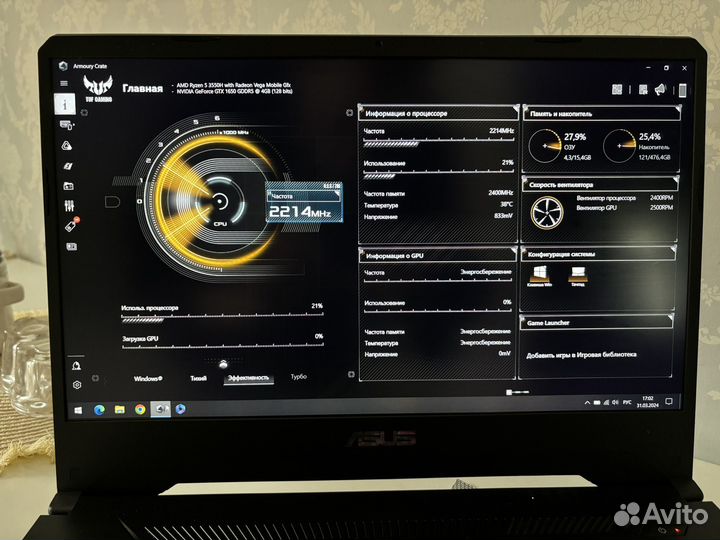Open the taskbar clock showing 17:02
Screen dimensions: 720x540
click(647, 402)
